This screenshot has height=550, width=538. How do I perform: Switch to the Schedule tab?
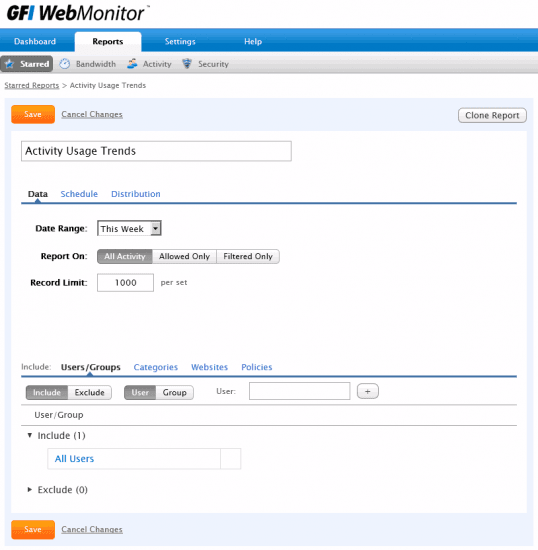pyautogui.click(x=79, y=194)
